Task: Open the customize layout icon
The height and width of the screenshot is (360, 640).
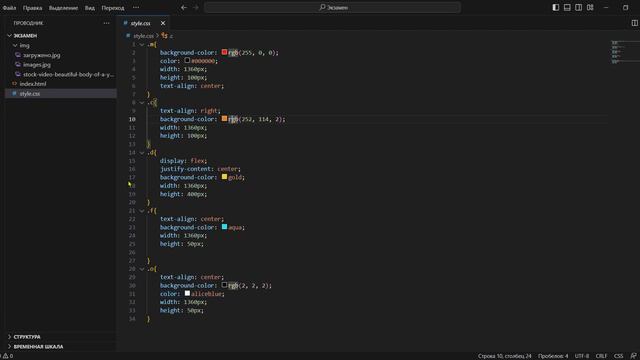Action: pyautogui.click(x=590, y=7)
